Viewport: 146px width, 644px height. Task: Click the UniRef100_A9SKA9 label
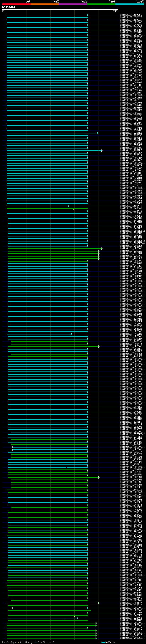[131, 90]
